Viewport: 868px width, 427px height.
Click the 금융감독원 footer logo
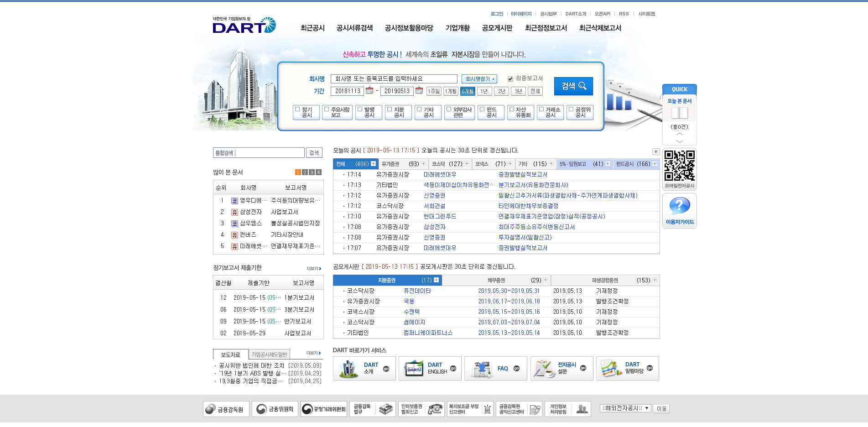coord(226,409)
